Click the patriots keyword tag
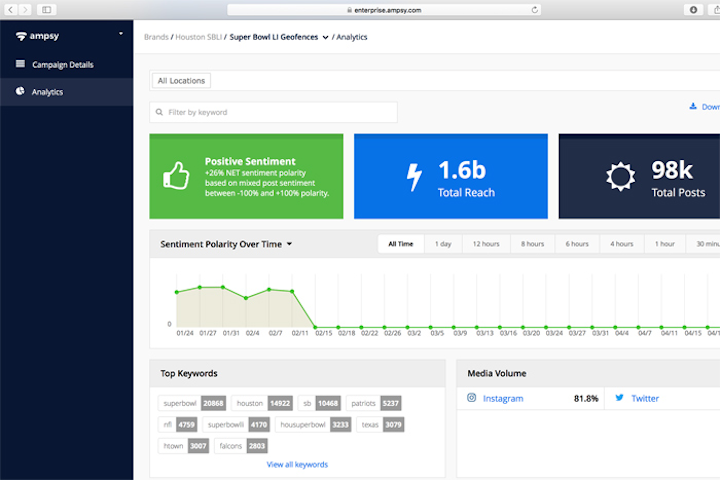Image resolution: width=720 pixels, height=480 pixels. (373, 403)
